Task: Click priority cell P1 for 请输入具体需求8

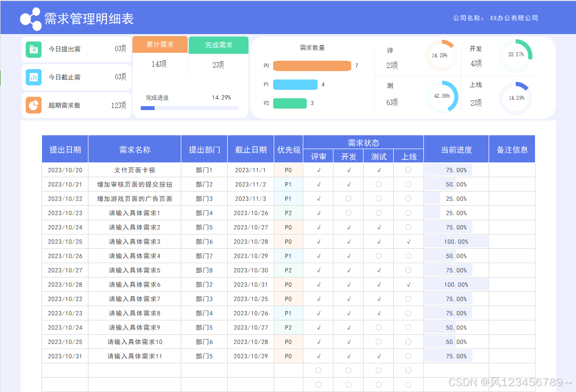Action: [x=288, y=313]
